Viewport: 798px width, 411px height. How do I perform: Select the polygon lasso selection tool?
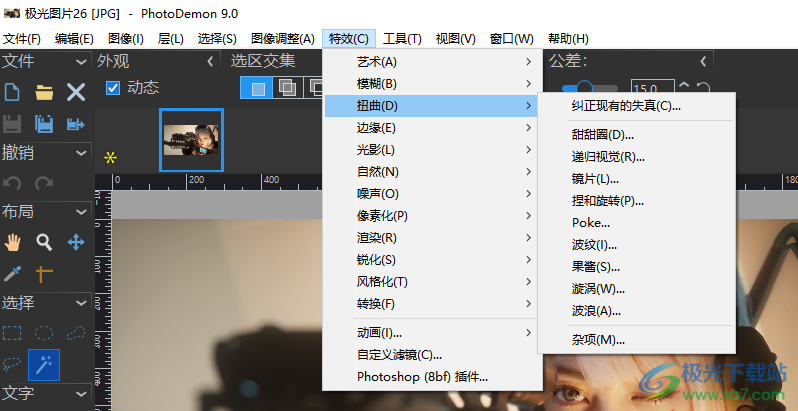click(x=76, y=333)
